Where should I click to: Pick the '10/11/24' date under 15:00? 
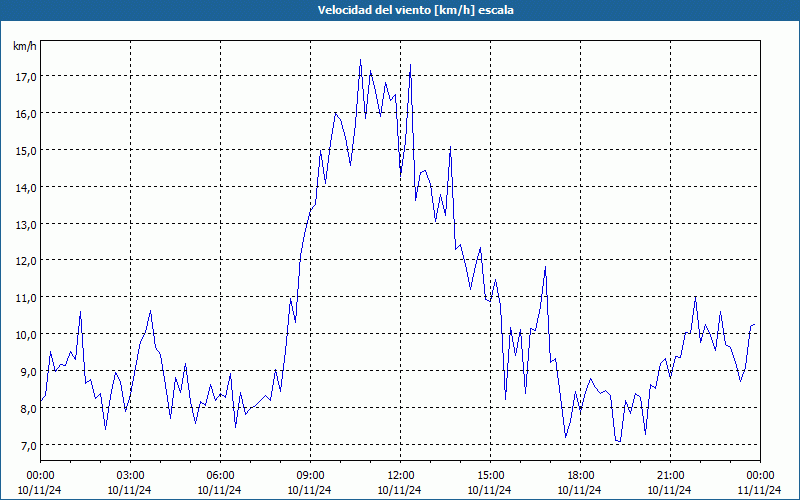tap(490, 490)
